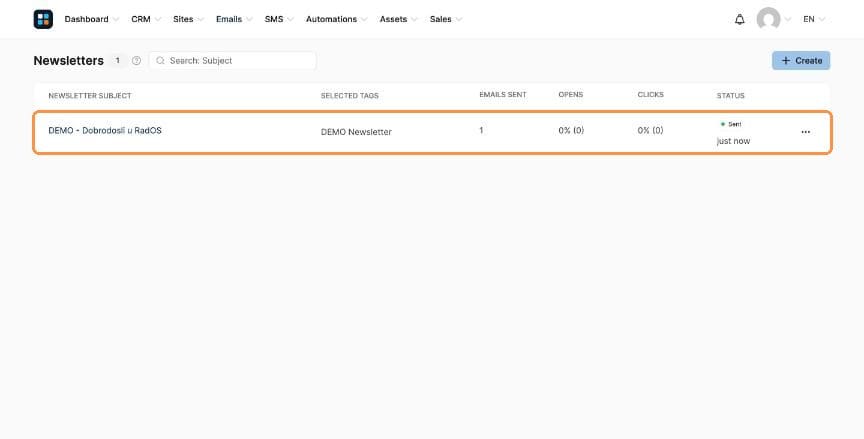This screenshot has height=439, width=864.
Task: Click the app logo icon
Action: coord(43,19)
